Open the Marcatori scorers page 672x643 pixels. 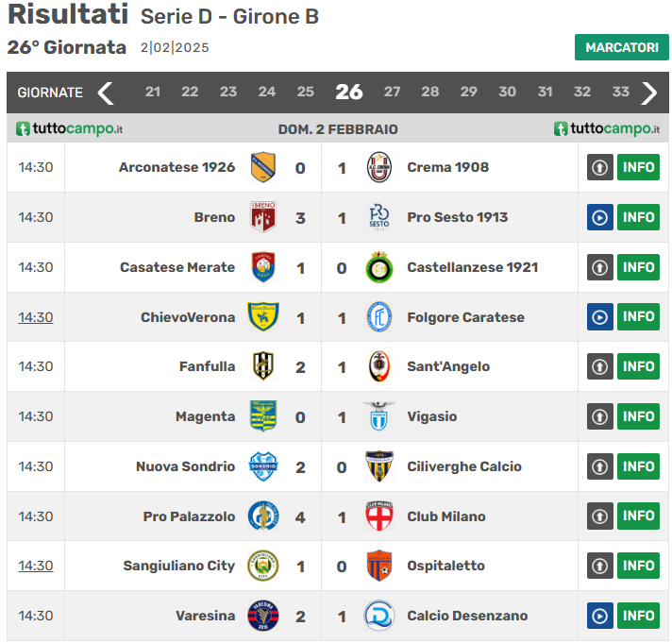coord(621,47)
